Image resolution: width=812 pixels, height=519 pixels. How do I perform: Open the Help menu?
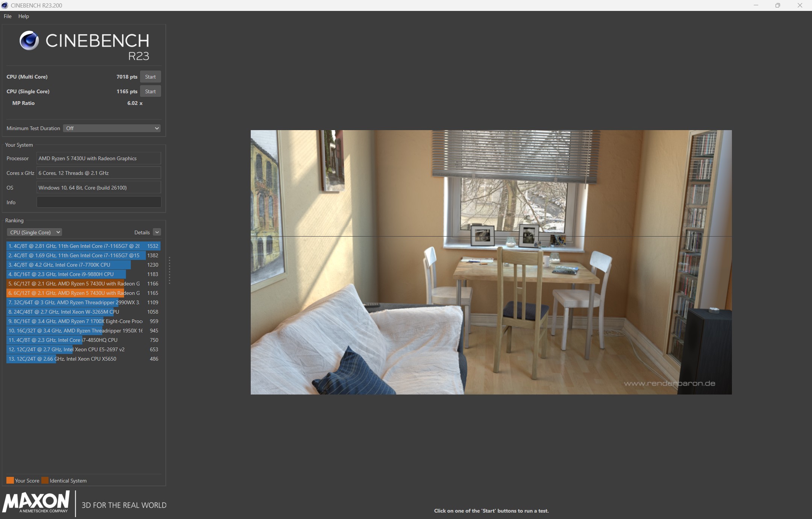[23, 16]
